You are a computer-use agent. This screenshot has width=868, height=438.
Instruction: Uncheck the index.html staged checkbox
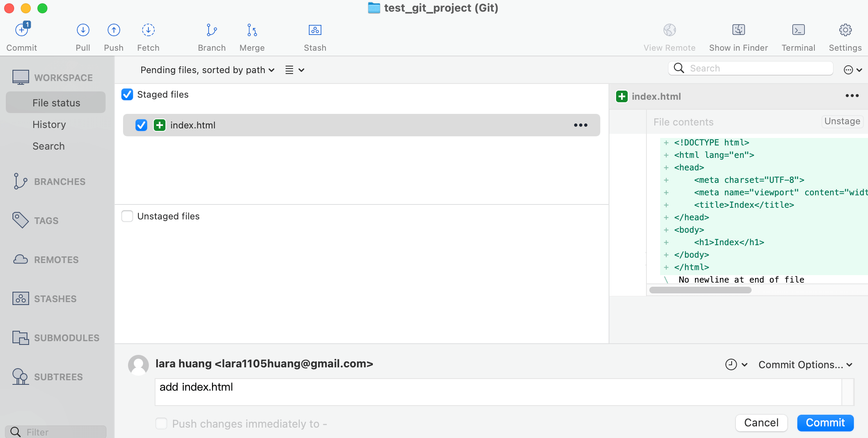click(141, 125)
